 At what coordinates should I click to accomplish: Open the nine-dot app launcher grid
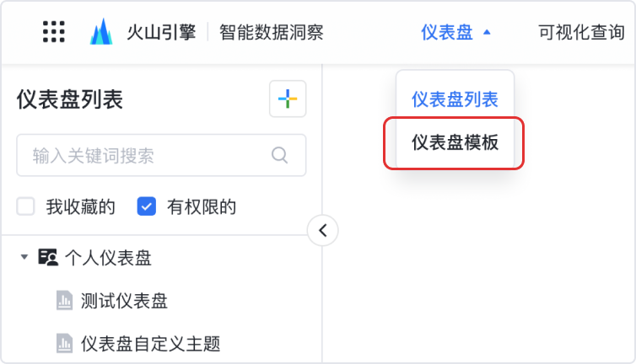(x=53, y=32)
